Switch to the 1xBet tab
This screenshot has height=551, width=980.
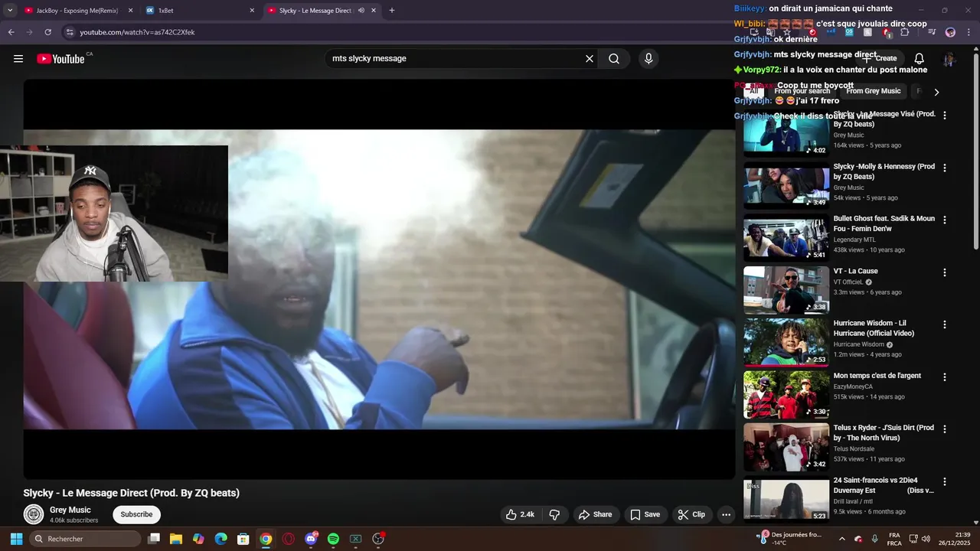point(199,11)
